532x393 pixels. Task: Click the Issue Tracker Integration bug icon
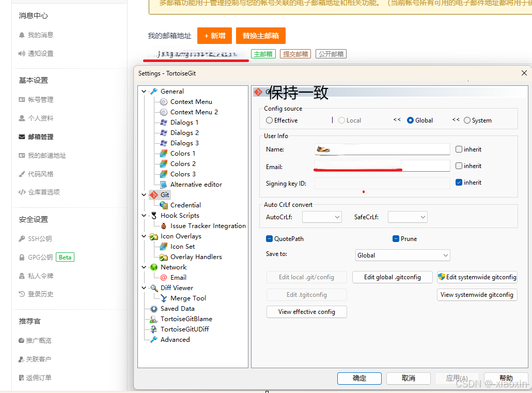pos(164,226)
